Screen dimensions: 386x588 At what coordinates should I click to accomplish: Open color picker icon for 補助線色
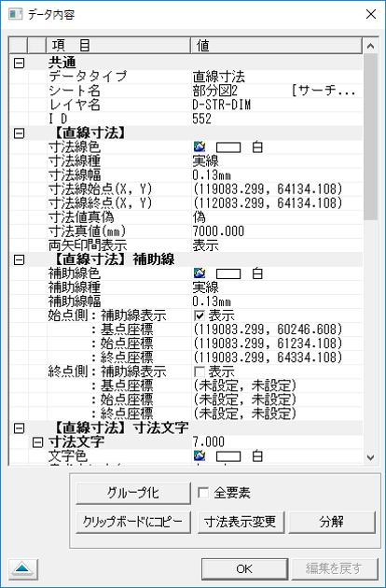click(x=200, y=273)
